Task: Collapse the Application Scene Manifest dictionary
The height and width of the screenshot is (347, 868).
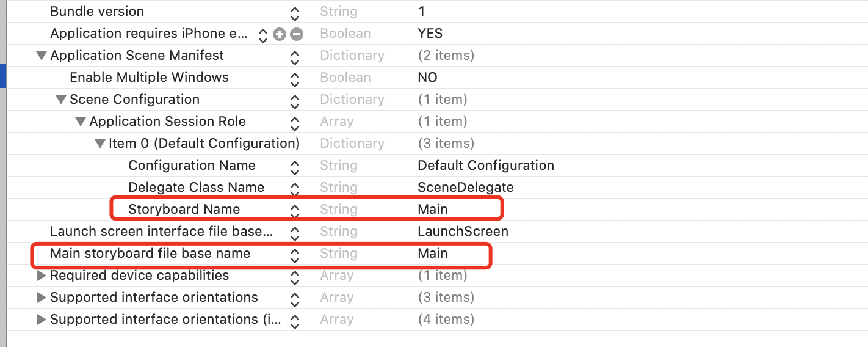Action: 42,56
